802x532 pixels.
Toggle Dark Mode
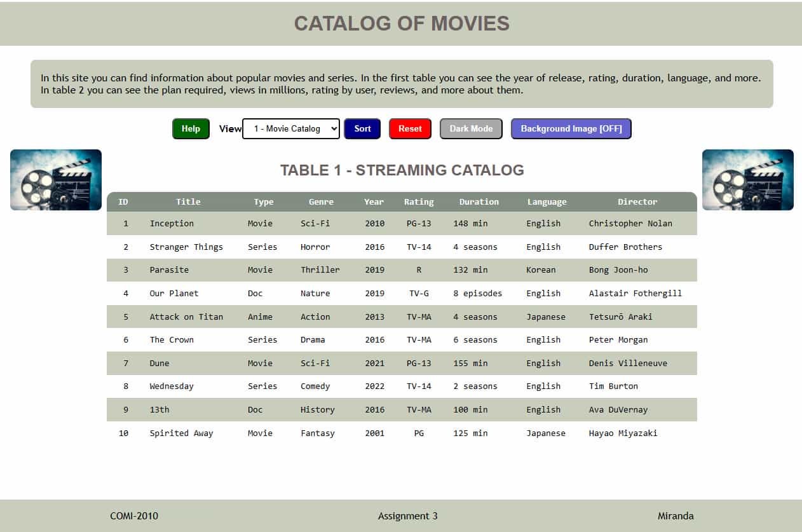(x=471, y=128)
